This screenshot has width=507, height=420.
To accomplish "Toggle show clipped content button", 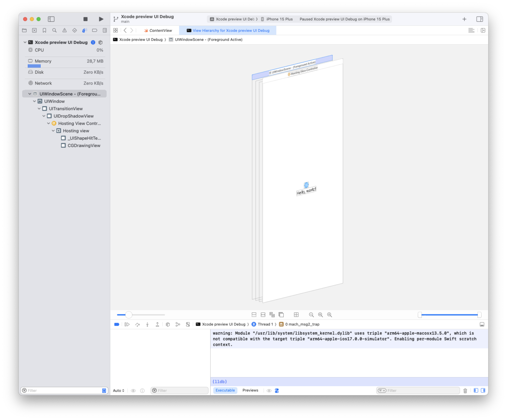I will pos(254,315).
